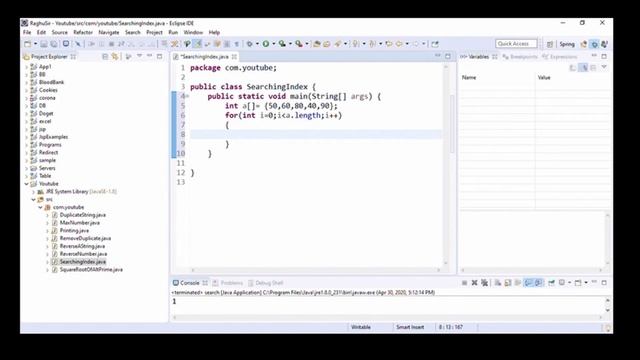Screen dimensions: 640x360
Task: Collapse the Youtube project node
Action: (27, 184)
